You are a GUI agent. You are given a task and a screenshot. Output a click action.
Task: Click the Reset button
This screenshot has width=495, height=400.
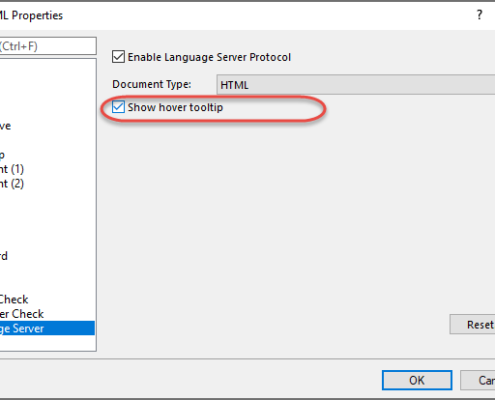tap(472, 324)
